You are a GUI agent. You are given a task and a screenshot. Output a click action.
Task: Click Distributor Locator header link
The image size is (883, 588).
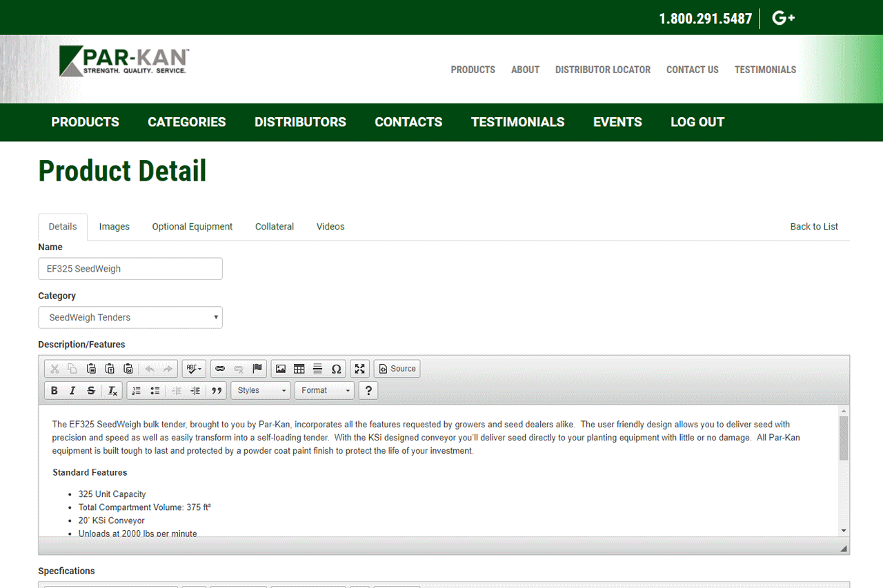pos(603,70)
